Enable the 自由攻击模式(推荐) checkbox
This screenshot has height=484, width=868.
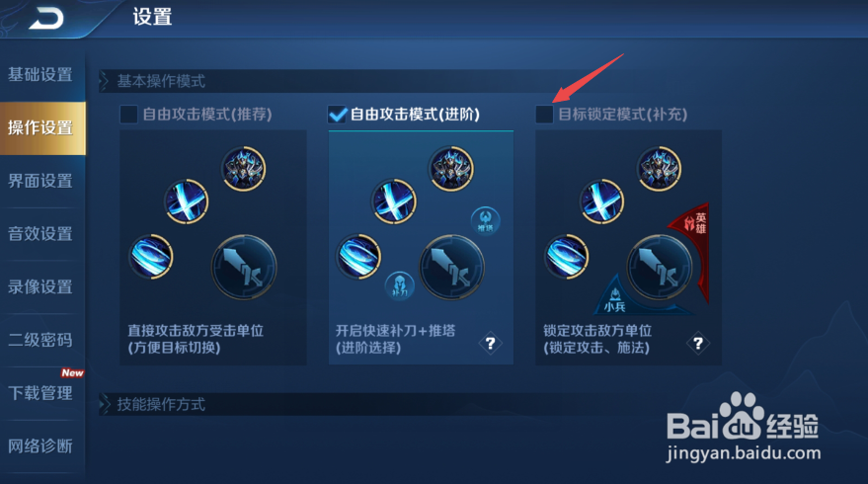pos(128,115)
